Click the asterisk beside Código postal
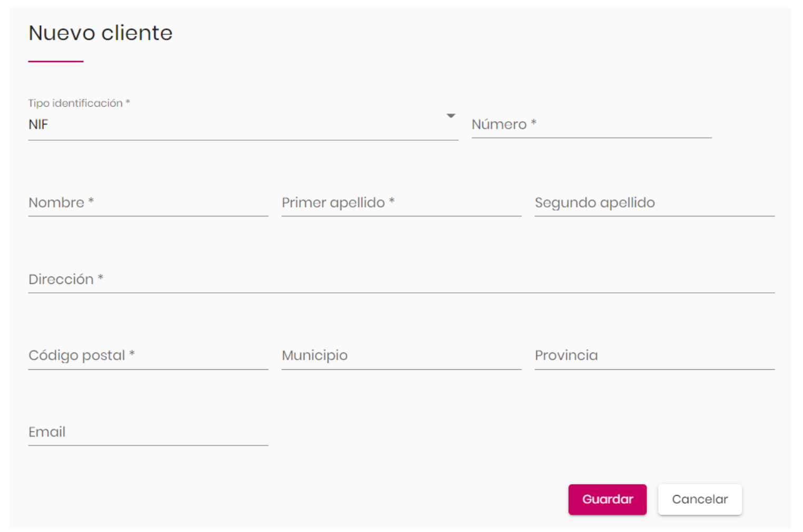The image size is (803, 532). (x=132, y=353)
